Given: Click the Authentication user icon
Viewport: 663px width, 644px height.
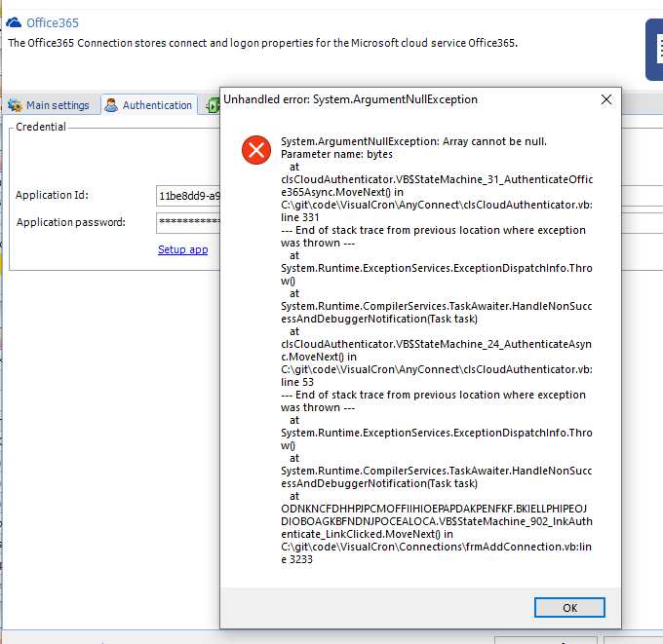Looking at the screenshot, I should pyautogui.click(x=111, y=105).
